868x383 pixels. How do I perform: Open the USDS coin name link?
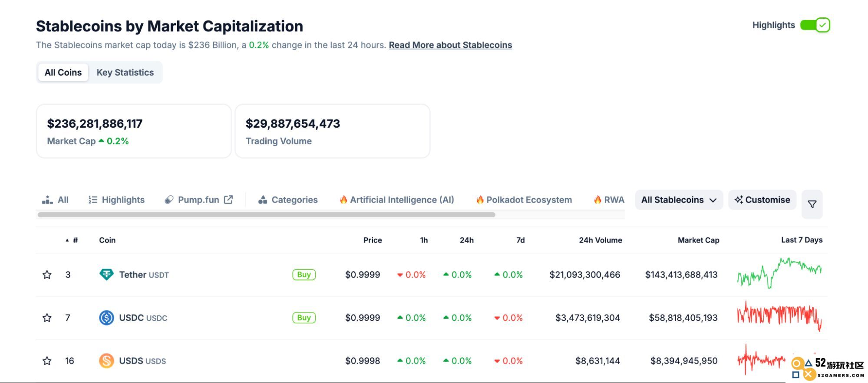point(142,361)
